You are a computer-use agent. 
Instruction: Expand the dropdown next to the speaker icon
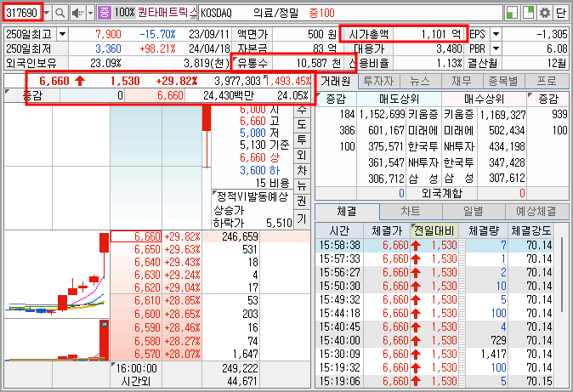click(x=91, y=13)
